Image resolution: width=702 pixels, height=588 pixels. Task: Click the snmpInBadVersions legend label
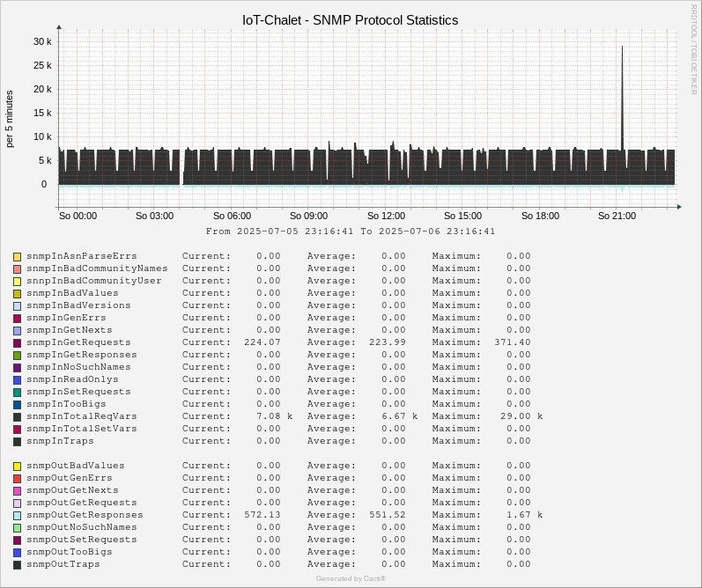click(78, 305)
